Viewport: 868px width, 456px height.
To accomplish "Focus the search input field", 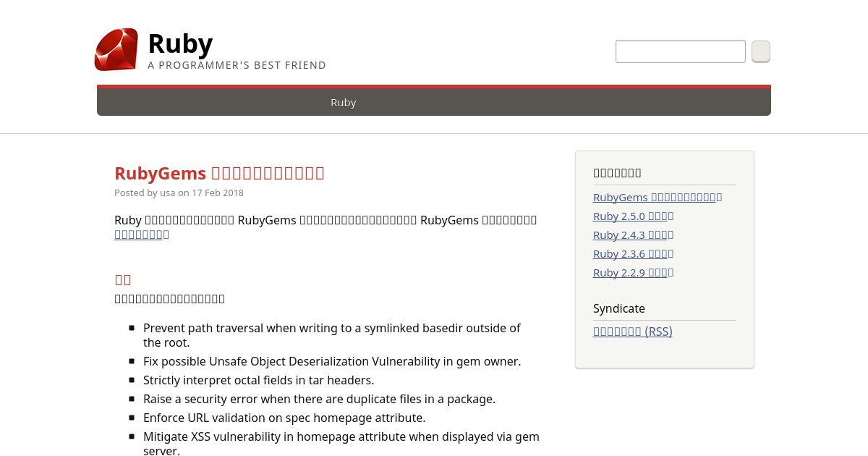I will click(681, 51).
